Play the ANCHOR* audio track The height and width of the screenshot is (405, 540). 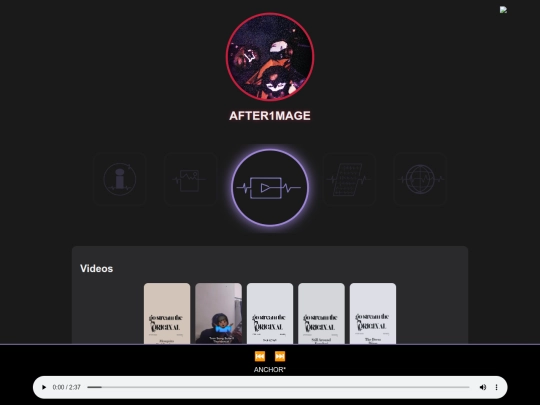point(44,387)
